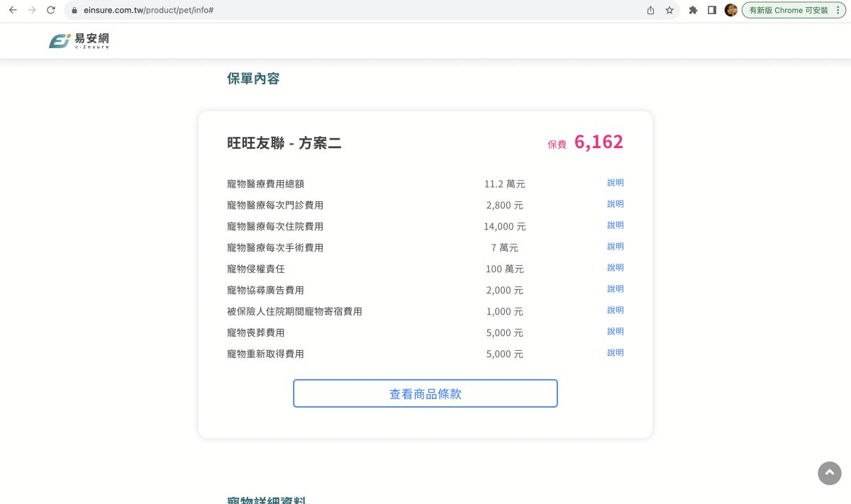Viewport: 851px width, 504px height.
Task: Click the e-Insure 易安網 logo
Action: (78, 40)
